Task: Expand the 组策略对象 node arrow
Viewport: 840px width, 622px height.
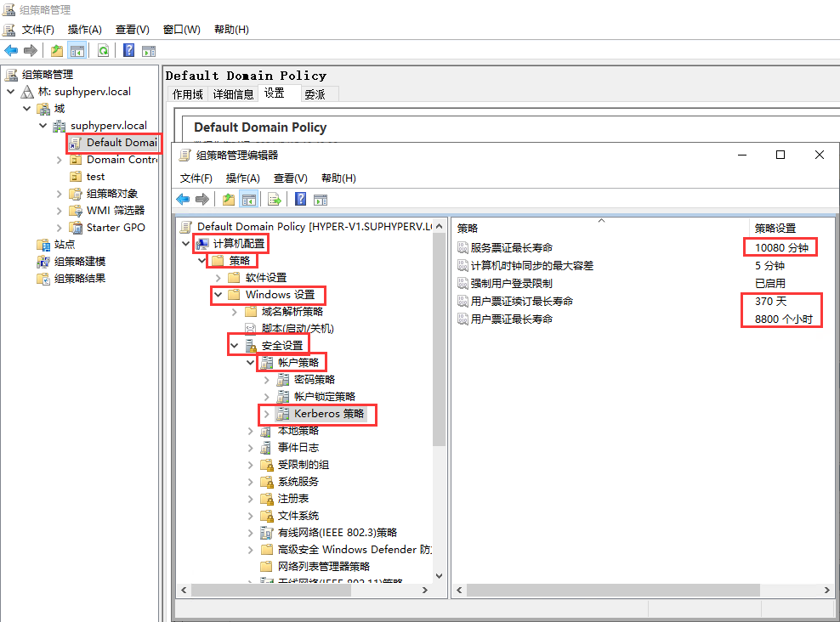Action: [59, 193]
